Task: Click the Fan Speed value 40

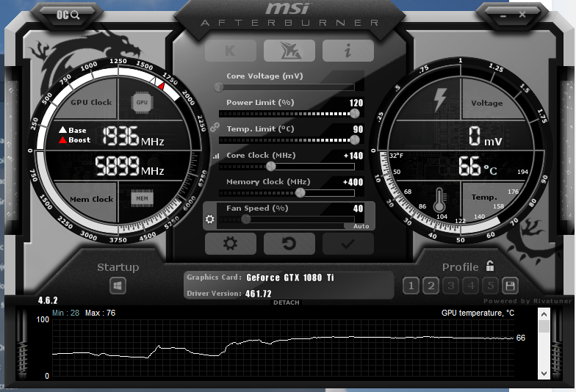Action: 359,208
